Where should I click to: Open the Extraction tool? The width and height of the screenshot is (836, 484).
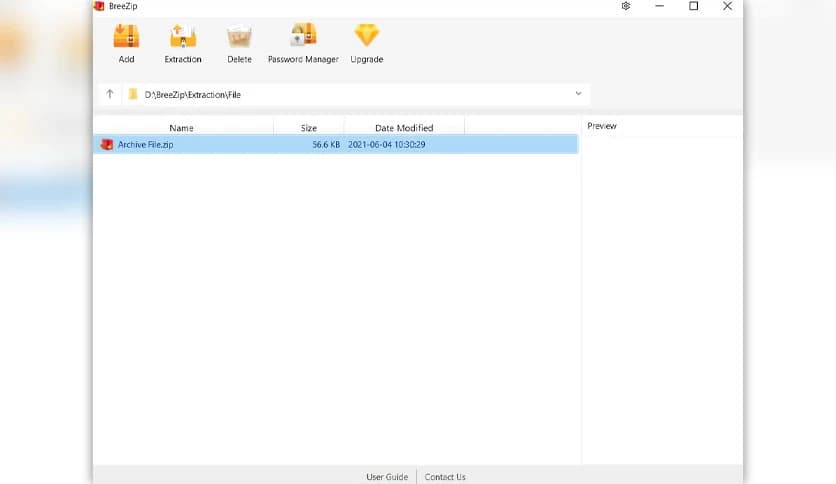[183, 37]
